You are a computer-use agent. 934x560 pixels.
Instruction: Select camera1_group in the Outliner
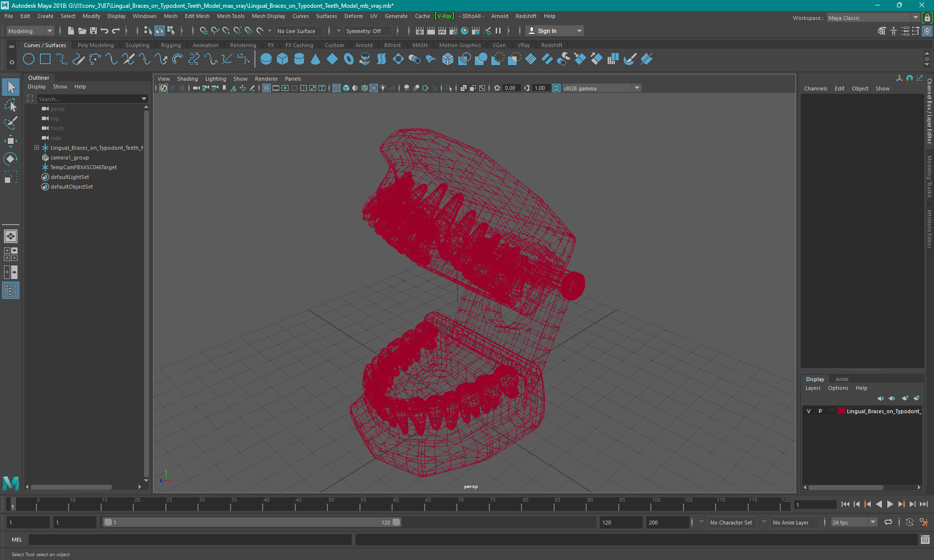coord(70,157)
